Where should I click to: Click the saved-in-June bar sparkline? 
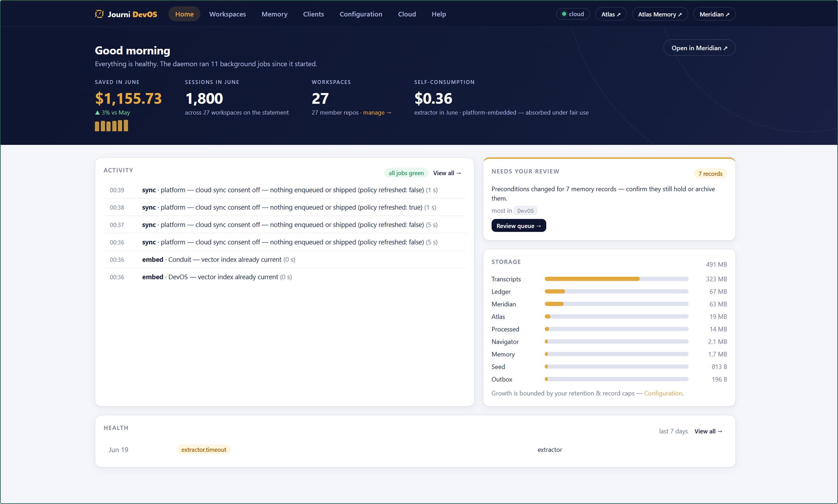(111, 125)
